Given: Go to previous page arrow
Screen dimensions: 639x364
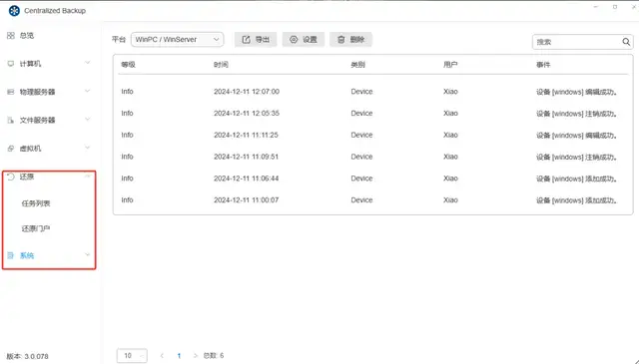Looking at the screenshot, I should (x=162, y=355).
